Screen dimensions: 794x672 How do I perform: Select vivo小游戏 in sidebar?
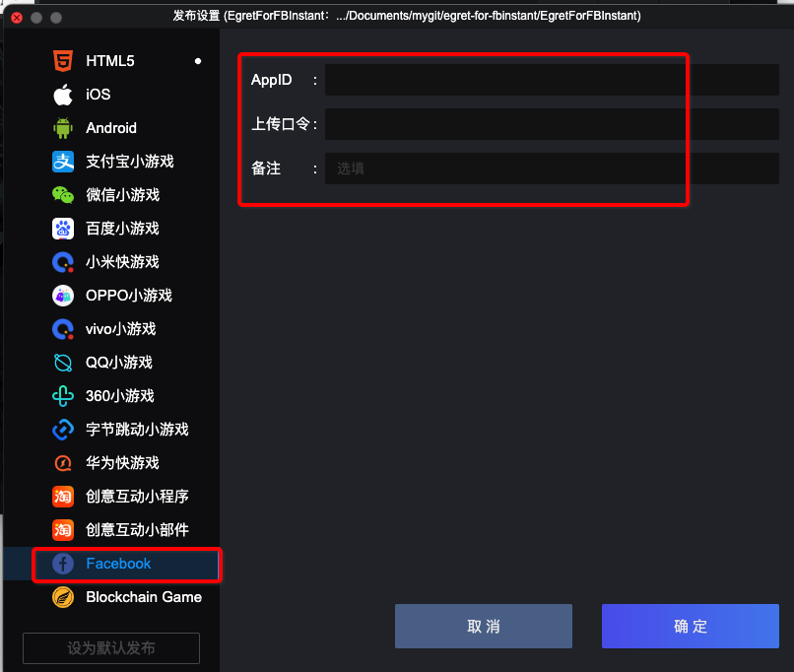pos(120,329)
